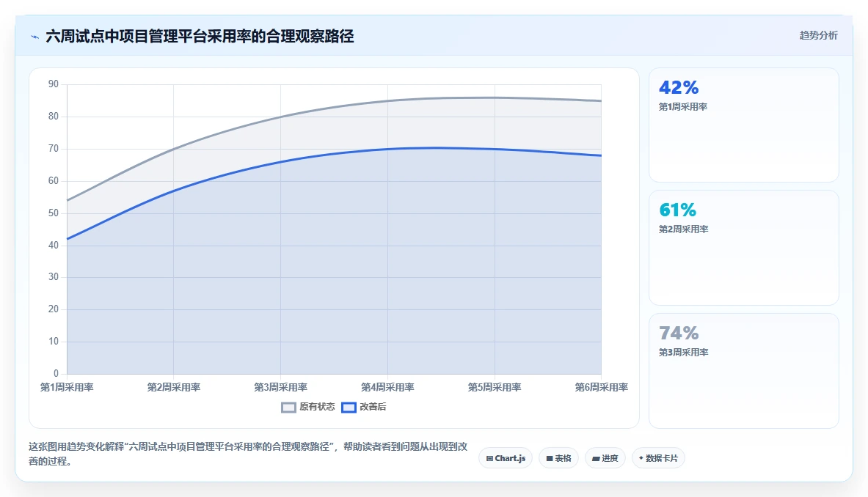The image size is (868, 497).
Task: Toggle the 改善后 legend swatch
Action: point(349,408)
